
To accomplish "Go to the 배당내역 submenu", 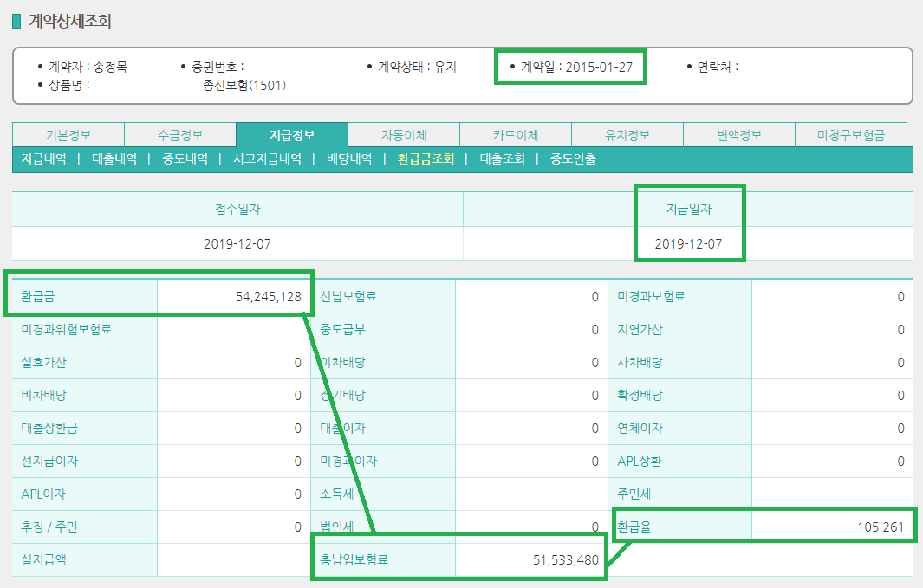I will (x=349, y=158).
